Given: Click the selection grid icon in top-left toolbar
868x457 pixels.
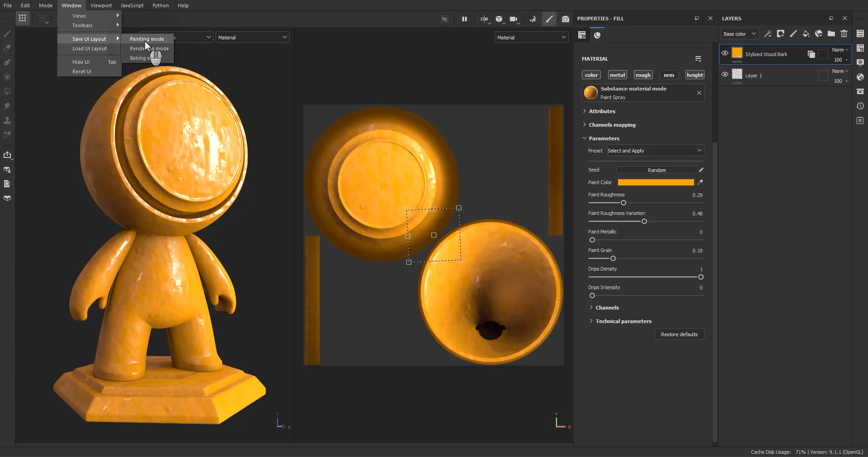Looking at the screenshot, I should pyautogui.click(x=22, y=19).
